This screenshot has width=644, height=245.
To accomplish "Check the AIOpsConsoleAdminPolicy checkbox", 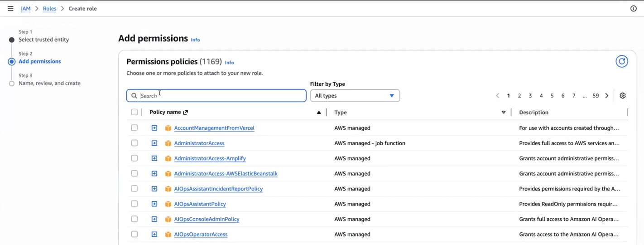I will (135, 219).
